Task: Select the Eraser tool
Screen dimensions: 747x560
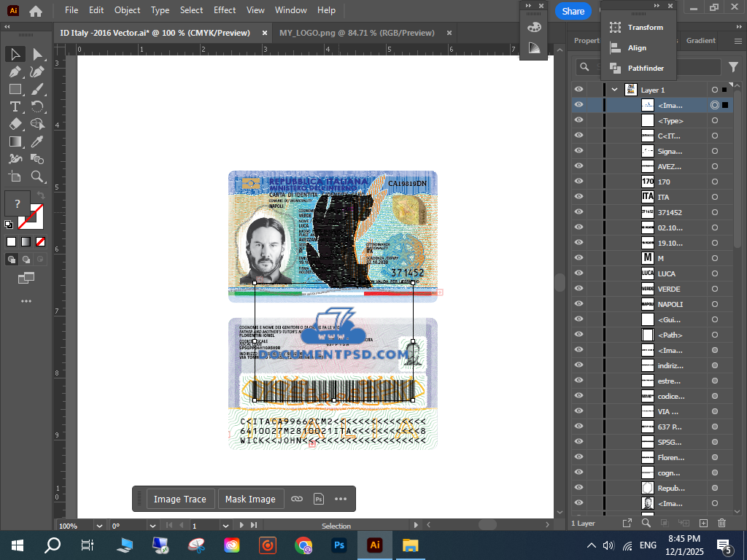Action: (15, 124)
